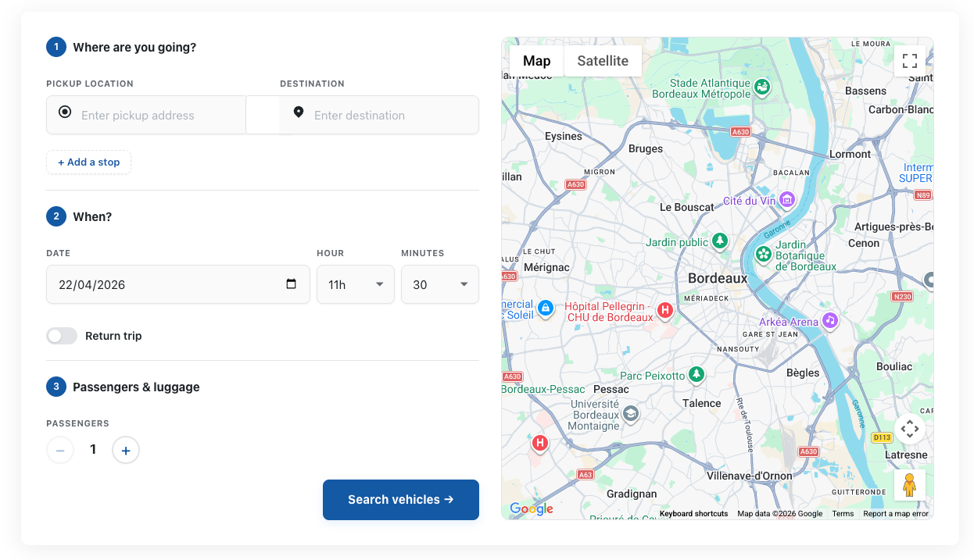Screen dimensions: 974x560
Task: Toggle fullscreen map view
Action: 910,61
